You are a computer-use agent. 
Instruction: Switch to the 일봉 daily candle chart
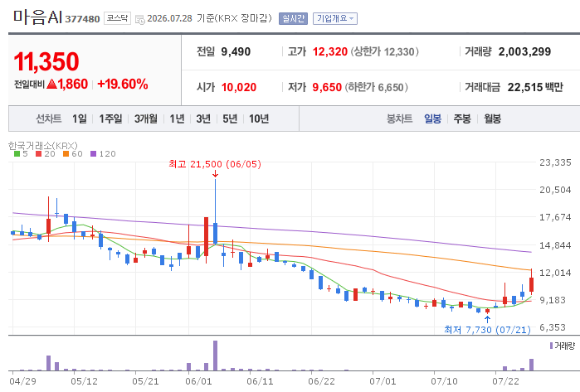[432, 119]
